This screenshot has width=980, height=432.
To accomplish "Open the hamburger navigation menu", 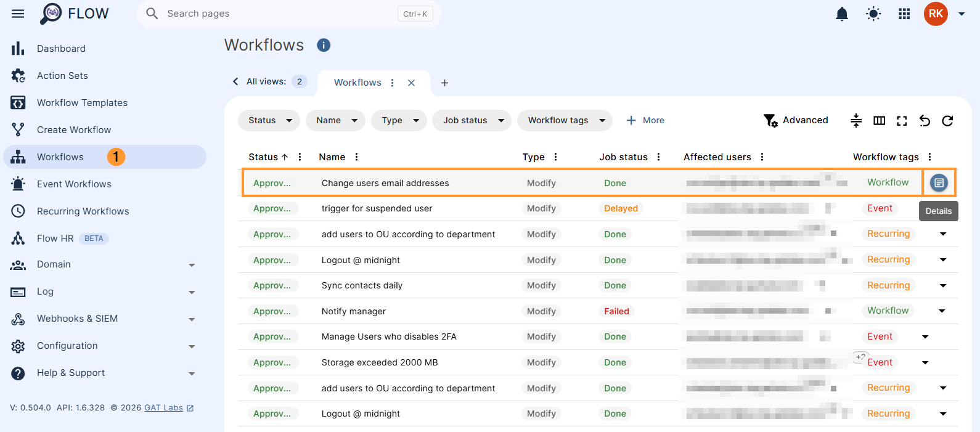I will coord(18,14).
